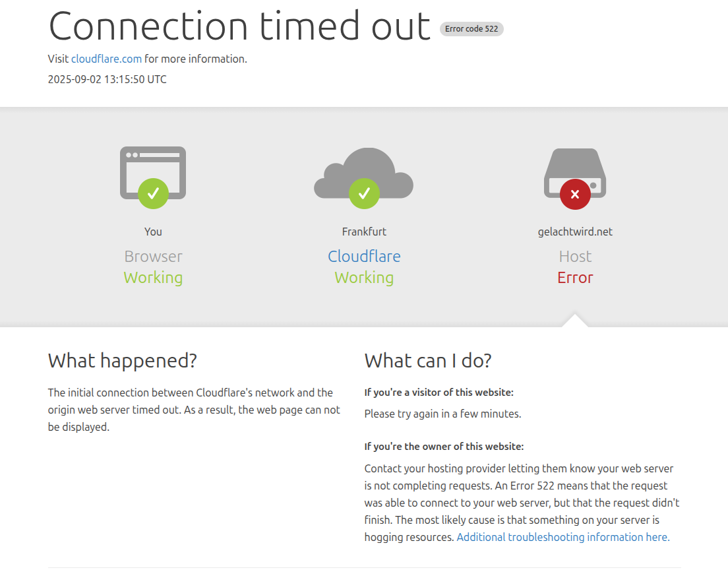
Task: Click Working status under Browser
Action: 153,278
